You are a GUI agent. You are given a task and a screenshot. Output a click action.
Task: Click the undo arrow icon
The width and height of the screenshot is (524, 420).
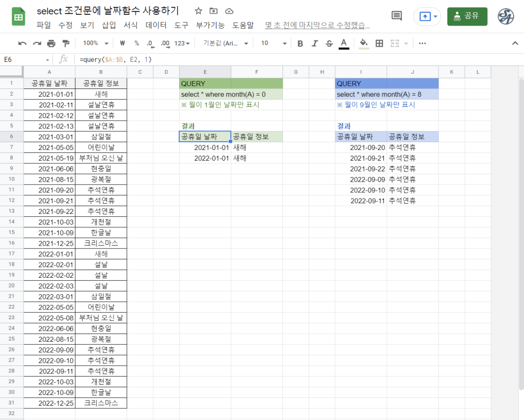click(x=23, y=43)
